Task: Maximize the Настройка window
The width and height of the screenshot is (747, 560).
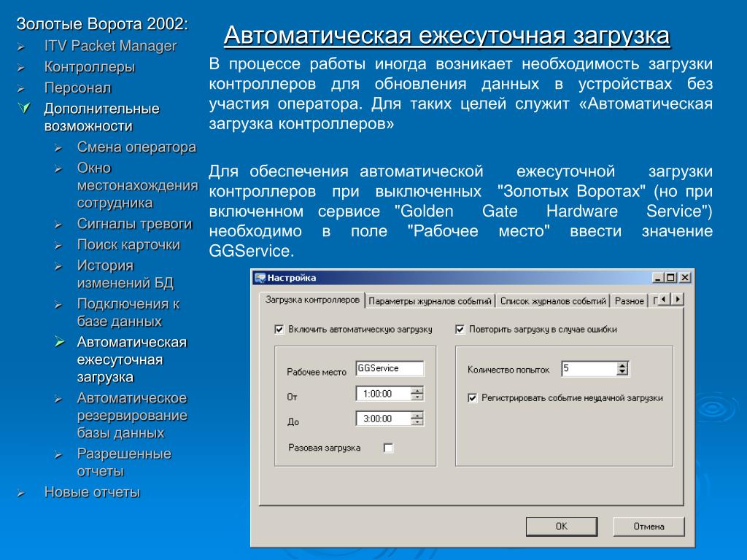Action: click(x=671, y=278)
